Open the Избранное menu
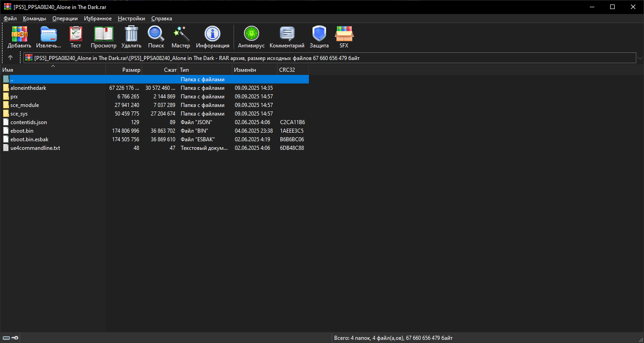 [98, 19]
